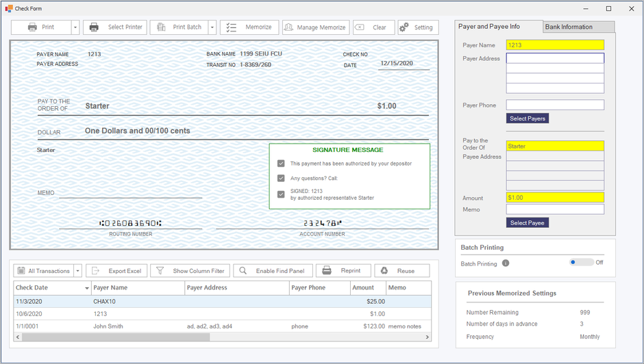
Task: Click the right scroll arrow of the transactions grid
Action: click(x=427, y=337)
